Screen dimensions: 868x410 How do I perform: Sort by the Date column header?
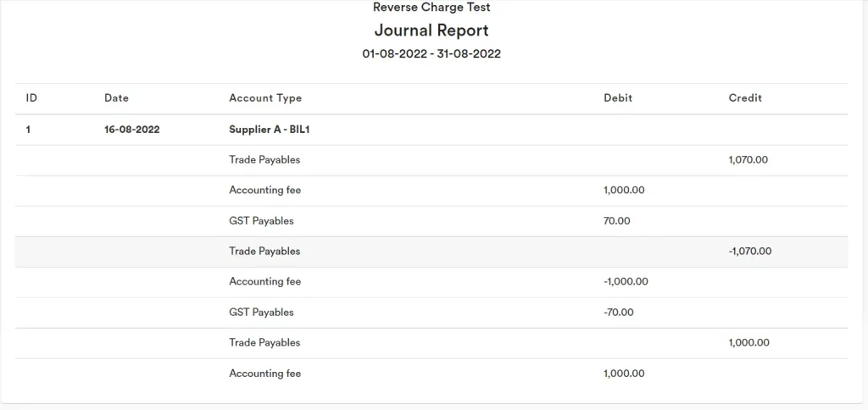(x=116, y=98)
